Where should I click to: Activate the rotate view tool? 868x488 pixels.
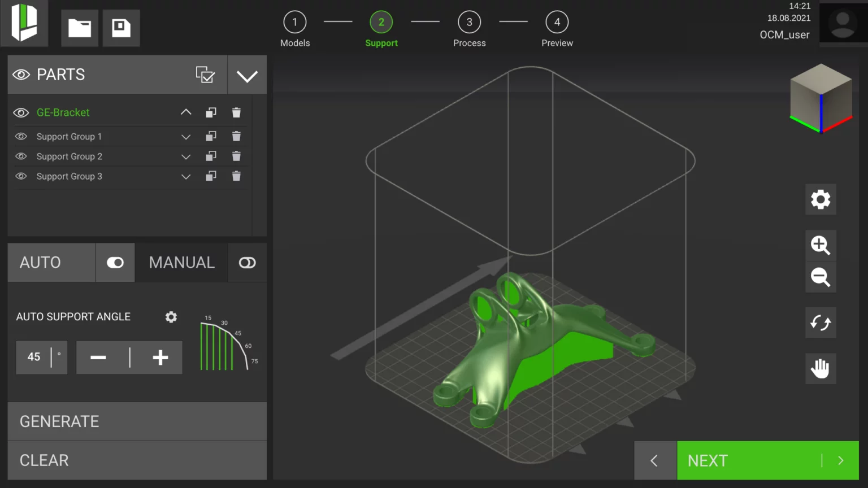pyautogui.click(x=821, y=323)
